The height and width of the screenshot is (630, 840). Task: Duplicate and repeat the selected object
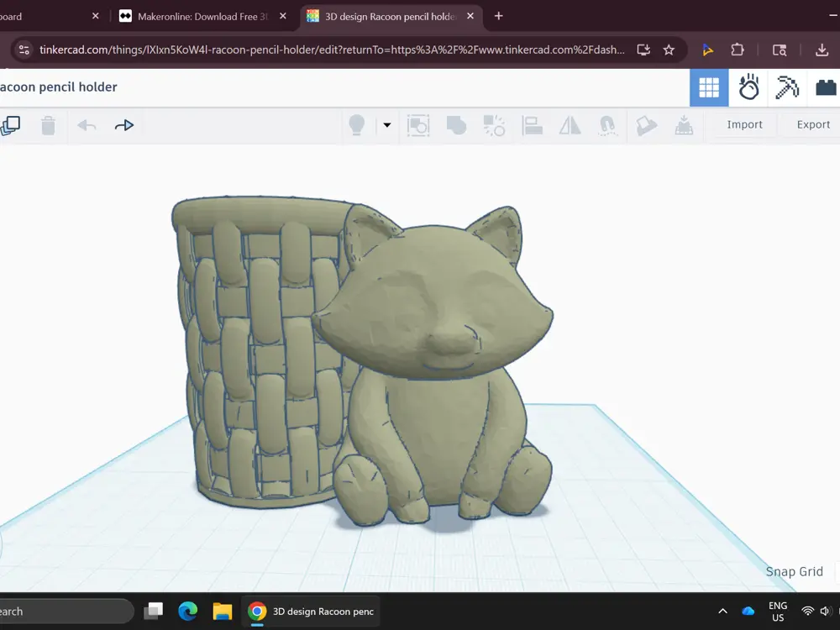tap(10, 126)
